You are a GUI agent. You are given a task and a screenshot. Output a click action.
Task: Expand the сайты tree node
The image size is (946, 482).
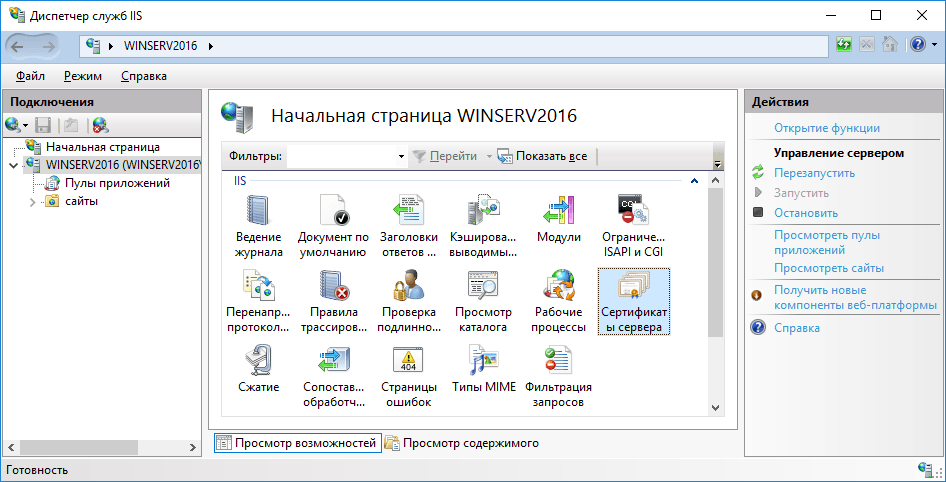pos(33,202)
